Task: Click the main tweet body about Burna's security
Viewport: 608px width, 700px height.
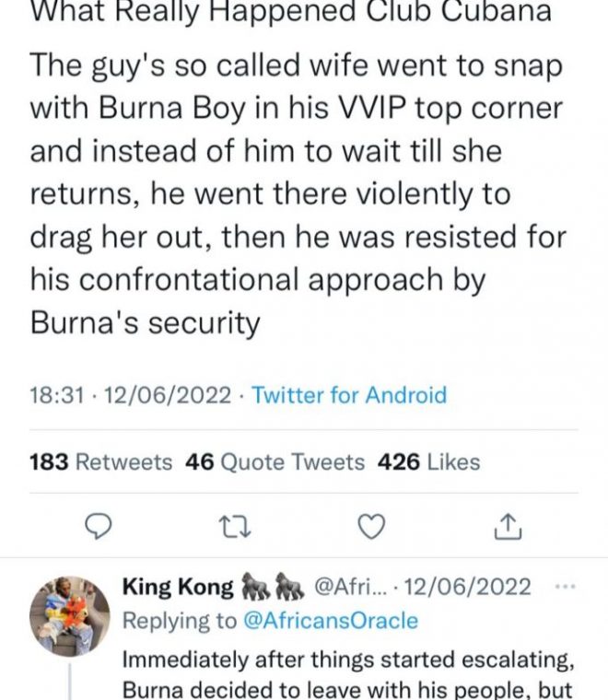Action: click(x=295, y=193)
